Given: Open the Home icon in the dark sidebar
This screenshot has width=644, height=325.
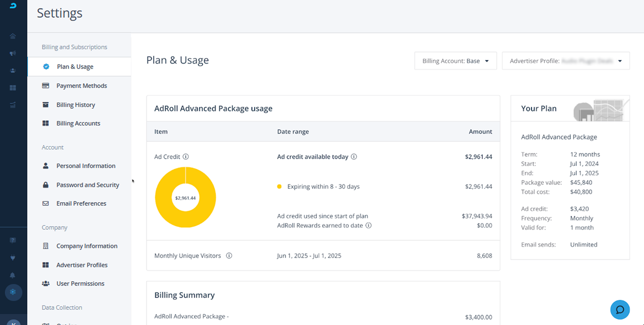Looking at the screenshot, I should [13, 36].
